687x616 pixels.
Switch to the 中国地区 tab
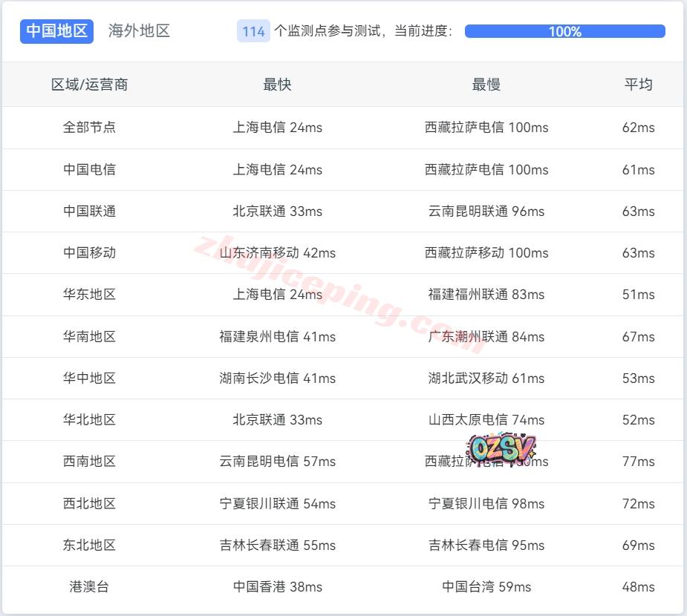point(56,31)
